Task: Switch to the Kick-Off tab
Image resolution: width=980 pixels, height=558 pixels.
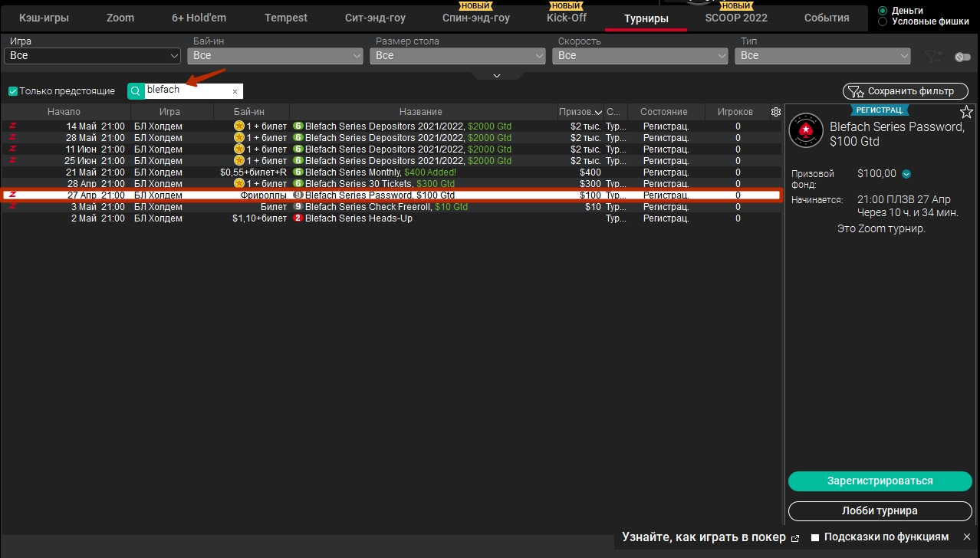Action: point(567,18)
